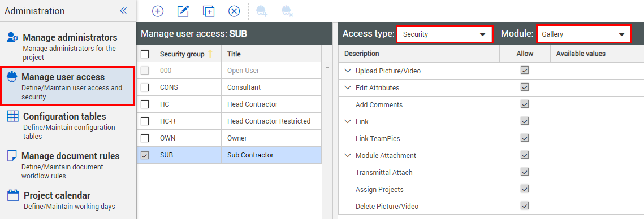Open Project calendar section
This screenshot has width=644, height=219.
(x=68, y=200)
